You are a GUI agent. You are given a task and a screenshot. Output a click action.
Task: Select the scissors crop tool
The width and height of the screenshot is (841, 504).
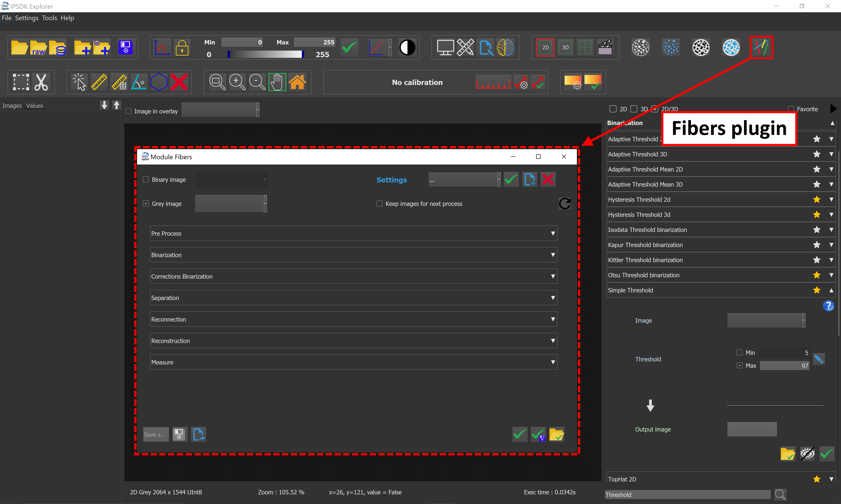(41, 82)
